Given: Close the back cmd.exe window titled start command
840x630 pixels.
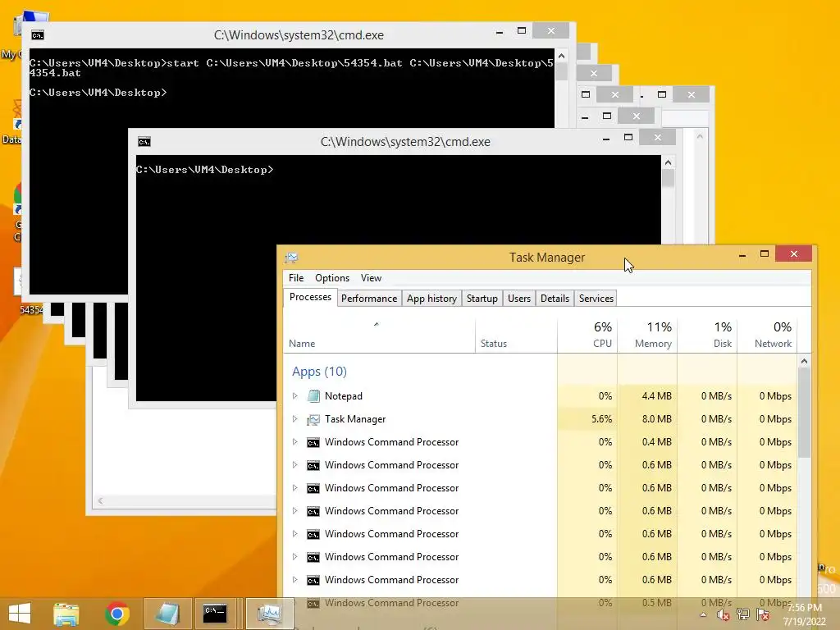Looking at the screenshot, I should (550, 31).
